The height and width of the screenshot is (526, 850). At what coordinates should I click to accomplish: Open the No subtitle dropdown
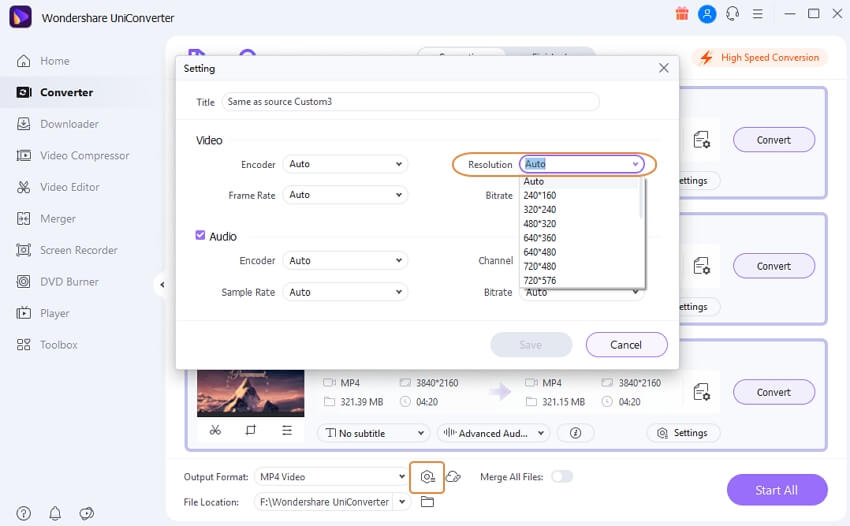point(374,433)
